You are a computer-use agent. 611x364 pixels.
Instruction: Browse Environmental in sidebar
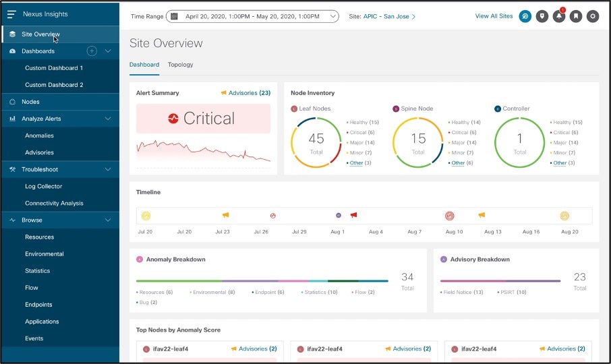pyautogui.click(x=45, y=254)
